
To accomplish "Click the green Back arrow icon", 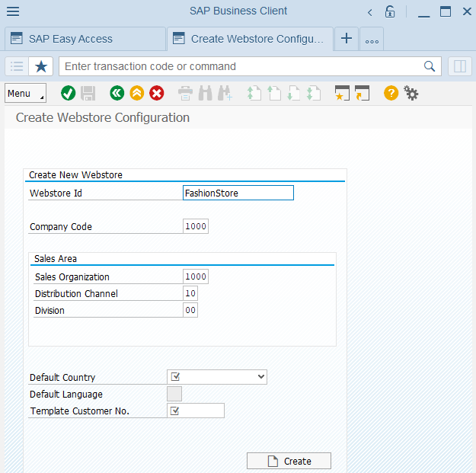I will [x=117, y=93].
